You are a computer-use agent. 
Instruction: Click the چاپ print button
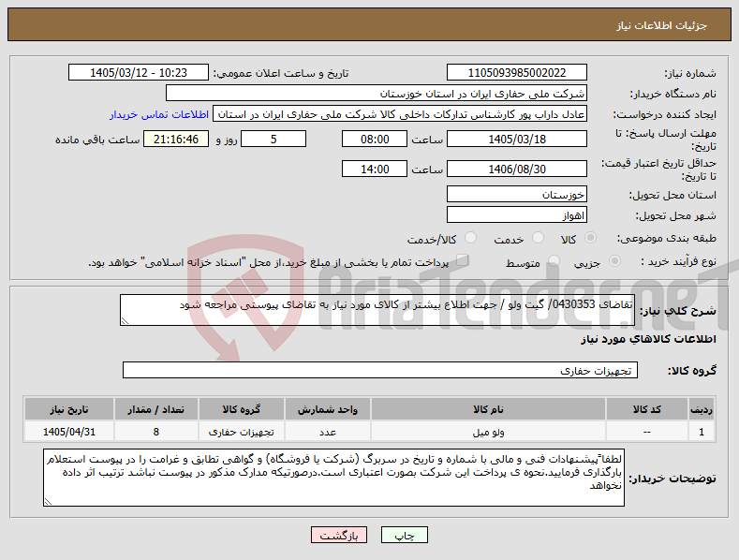[405, 535]
